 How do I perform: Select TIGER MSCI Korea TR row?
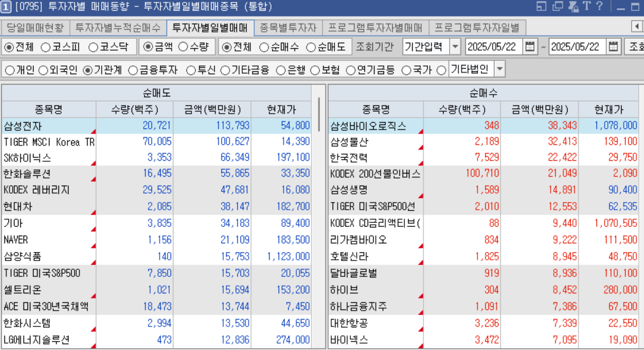(156, 142)
